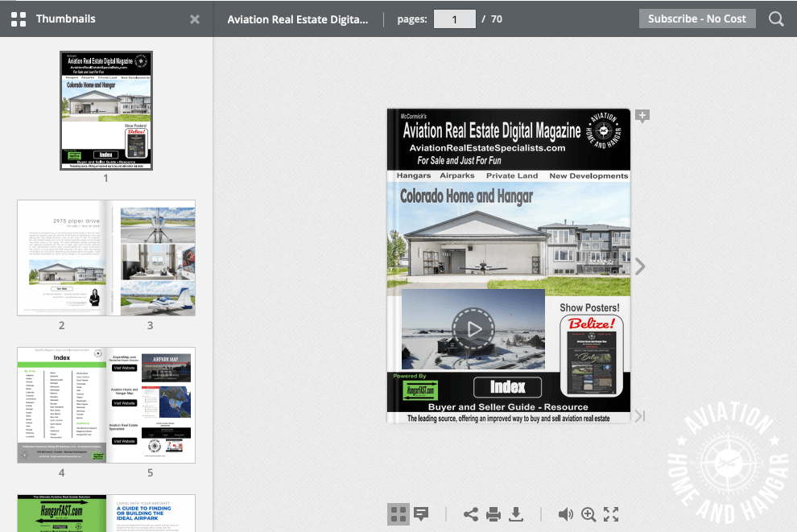Image resolution: width=797 pixels, height=532 pixels.
Task: Open page 4 Index thumbnail
Action: coord(62,405)
